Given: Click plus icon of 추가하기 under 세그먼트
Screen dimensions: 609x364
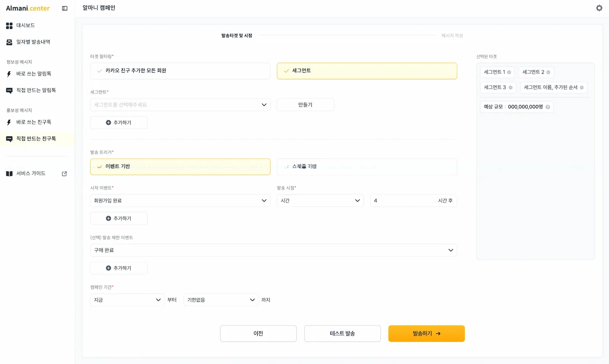Looking at the screenshot, I should pyautogui.click(x=108, y=122).
